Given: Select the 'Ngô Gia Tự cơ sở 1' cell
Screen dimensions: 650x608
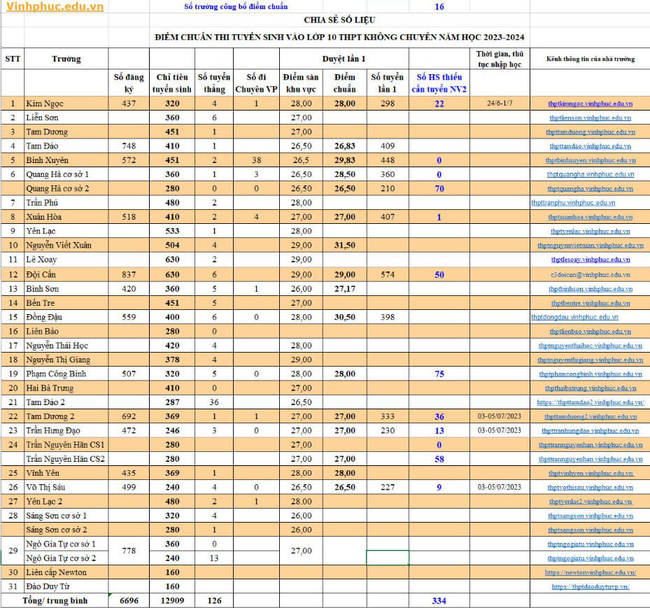Looking at the screenshot, I should pos(66,544).
